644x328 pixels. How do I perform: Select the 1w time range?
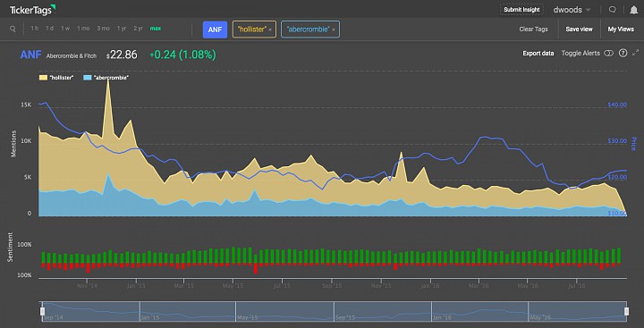pos(65,29)
